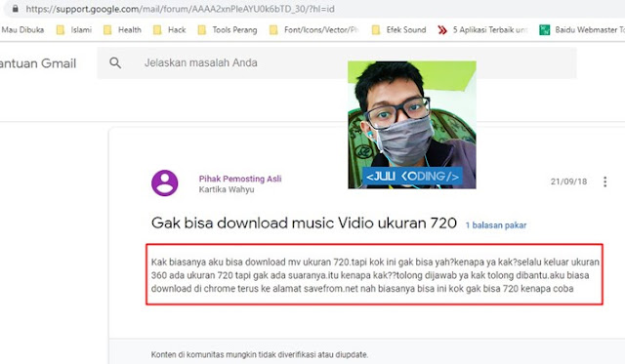This screenshot has width=625, height=364.
Task: Click the 1 balasan pakar link
Action: (496, 225)
